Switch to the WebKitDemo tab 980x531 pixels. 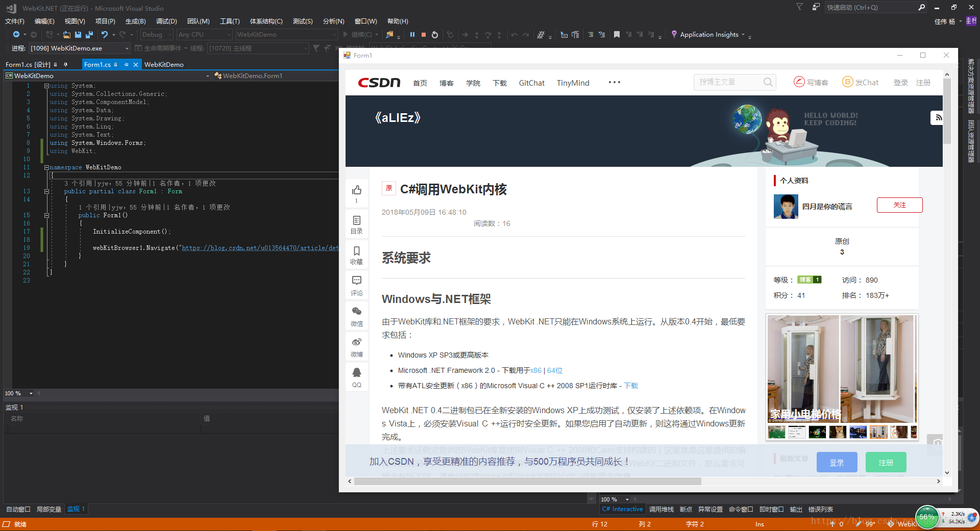[x=164, y=65]
